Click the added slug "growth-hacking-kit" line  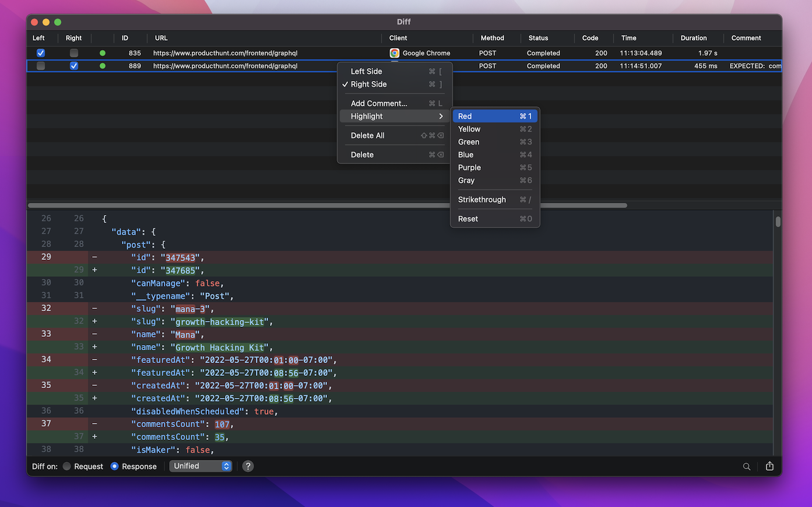coord(400,321)
